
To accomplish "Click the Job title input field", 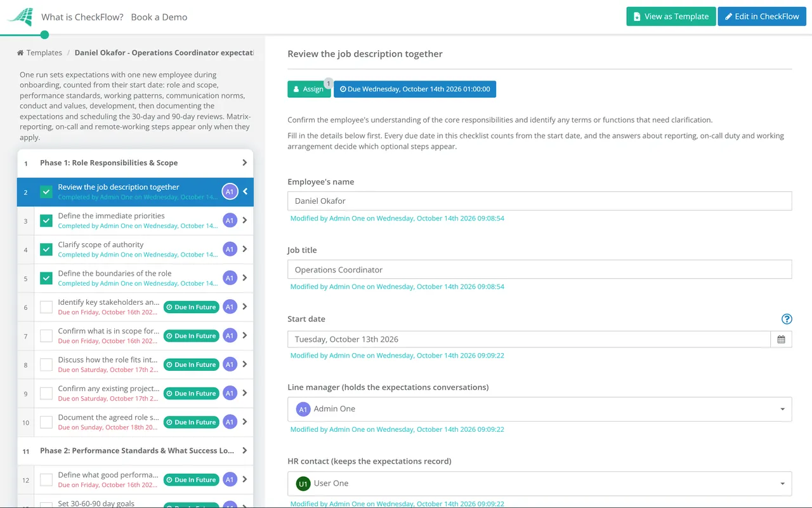I will (539, 269).
